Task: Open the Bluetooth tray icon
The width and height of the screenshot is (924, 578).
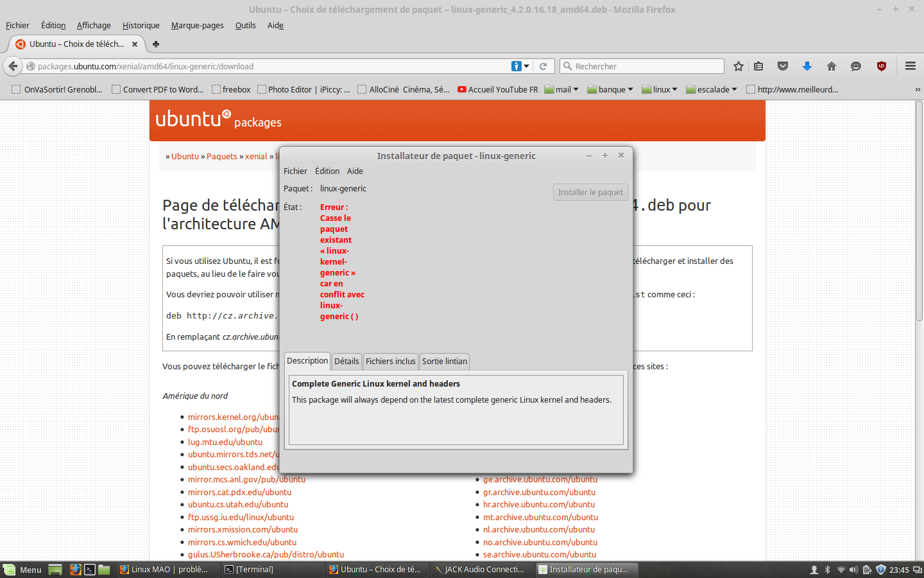Action: (x=828, y=570)
